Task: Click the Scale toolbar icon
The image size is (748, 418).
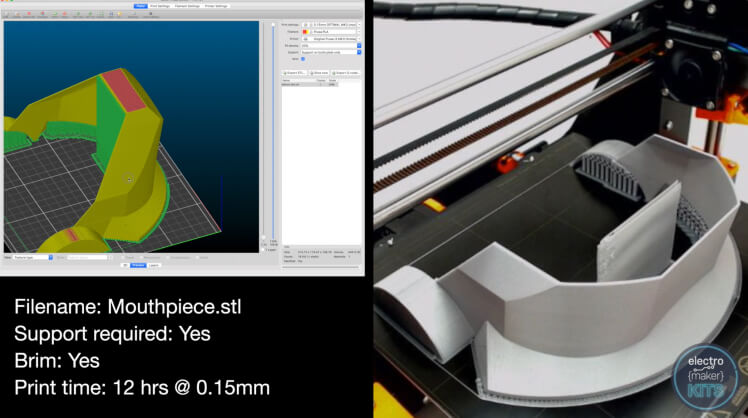Action: pyautogui.click(x=100, y=14)
